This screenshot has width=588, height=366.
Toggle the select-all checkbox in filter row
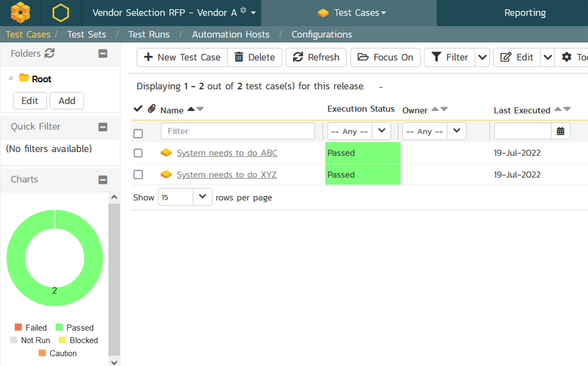(138, 133)
